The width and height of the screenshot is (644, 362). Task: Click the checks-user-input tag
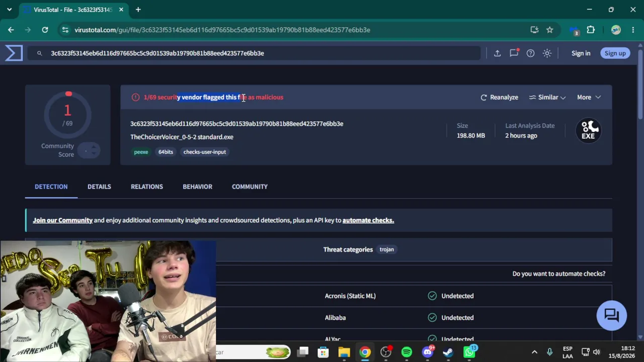coord(205,152)
